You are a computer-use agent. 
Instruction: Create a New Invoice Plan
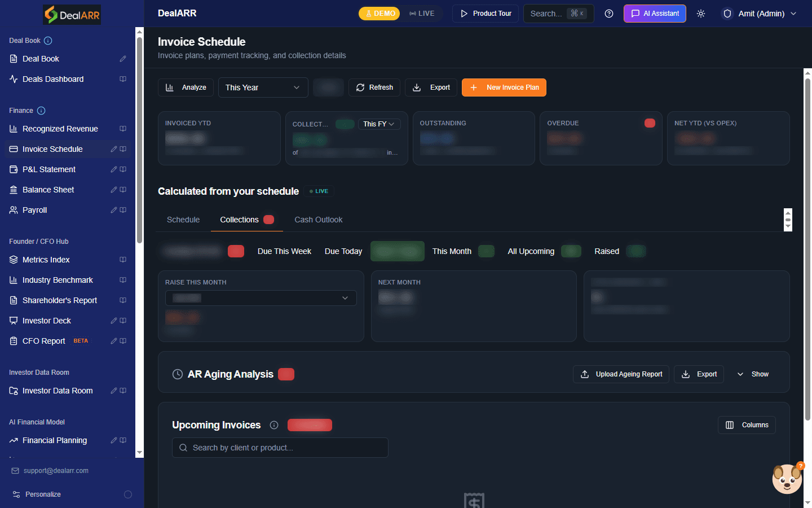click(504, 87)
